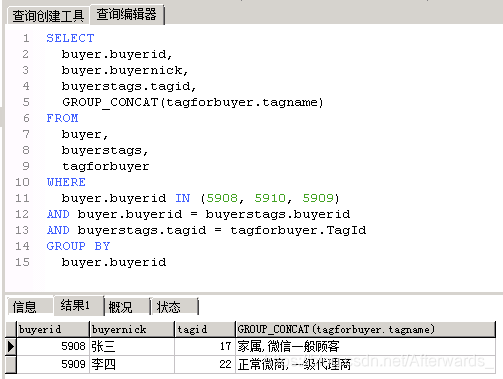Click the IN keyword on line 11
This screenshot has width=503, height=379.
click(x=183, y=198)
